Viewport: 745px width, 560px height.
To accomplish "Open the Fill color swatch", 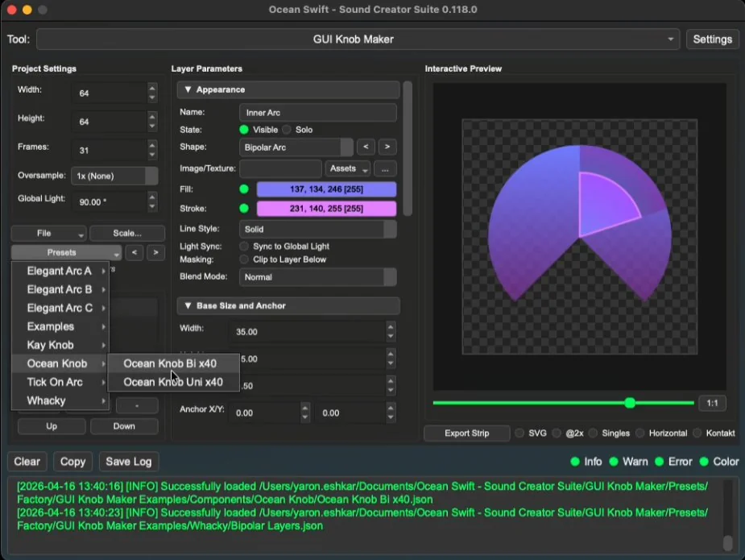I will 326,189.
